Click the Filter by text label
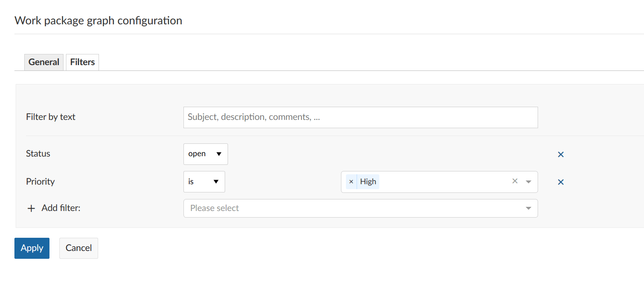Screen dimensions: 644x307 [x=51, y=117]
